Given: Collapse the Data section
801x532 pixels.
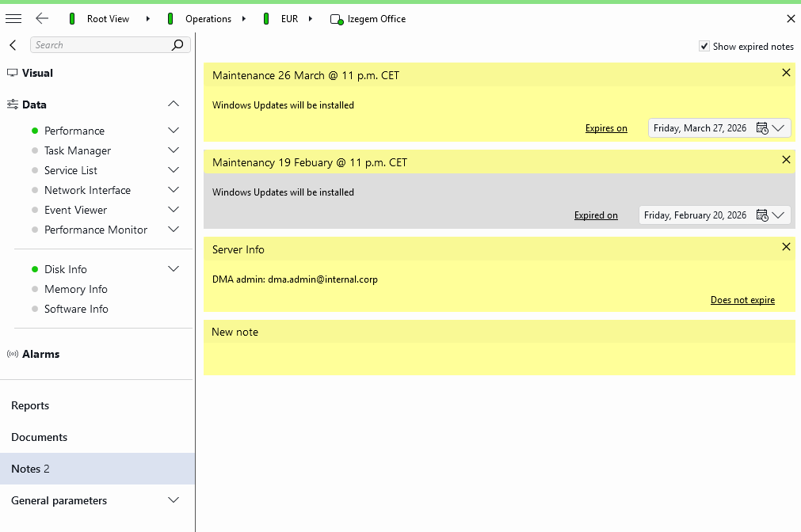Looking at the screenshot, I should pos(174,104).
